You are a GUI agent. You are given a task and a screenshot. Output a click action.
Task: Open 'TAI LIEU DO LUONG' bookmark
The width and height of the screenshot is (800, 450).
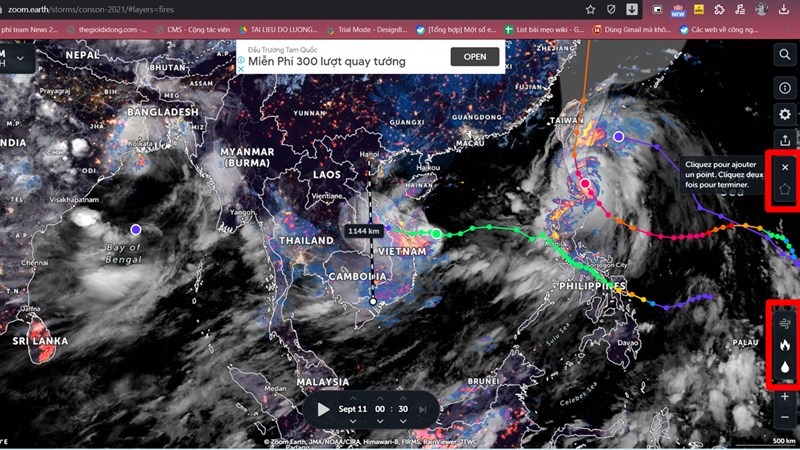click(279, 30)
